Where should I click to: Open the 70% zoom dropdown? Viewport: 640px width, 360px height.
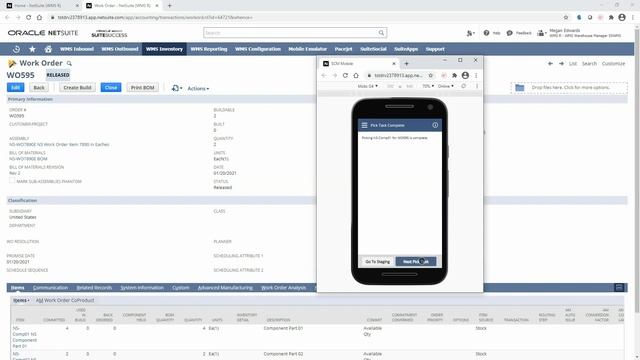point(428,86)
